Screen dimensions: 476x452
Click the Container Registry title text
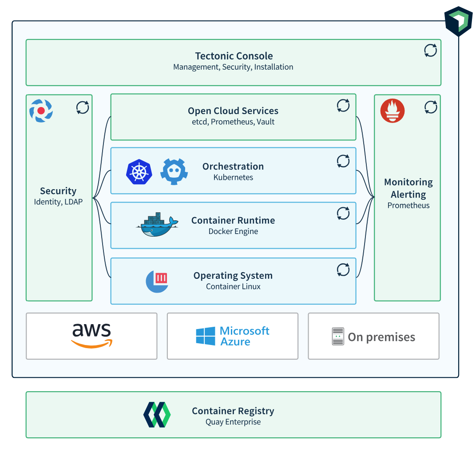click(x=233, y=411)
